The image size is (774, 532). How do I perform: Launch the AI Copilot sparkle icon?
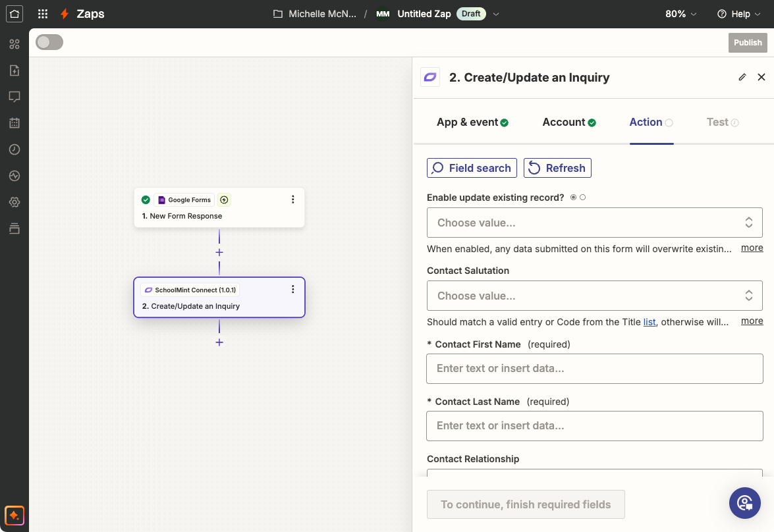(x=14, y=516)
